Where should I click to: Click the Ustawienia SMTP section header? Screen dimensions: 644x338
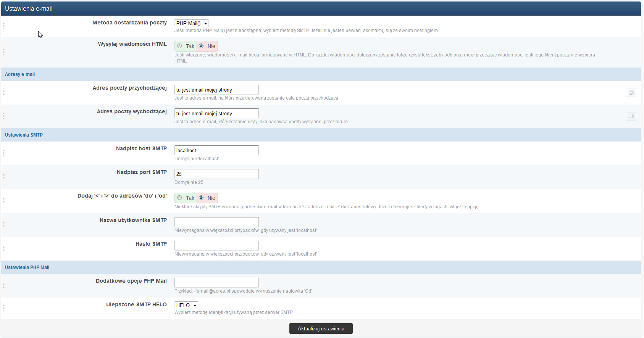pyautogui.click(x=24, y=135)
